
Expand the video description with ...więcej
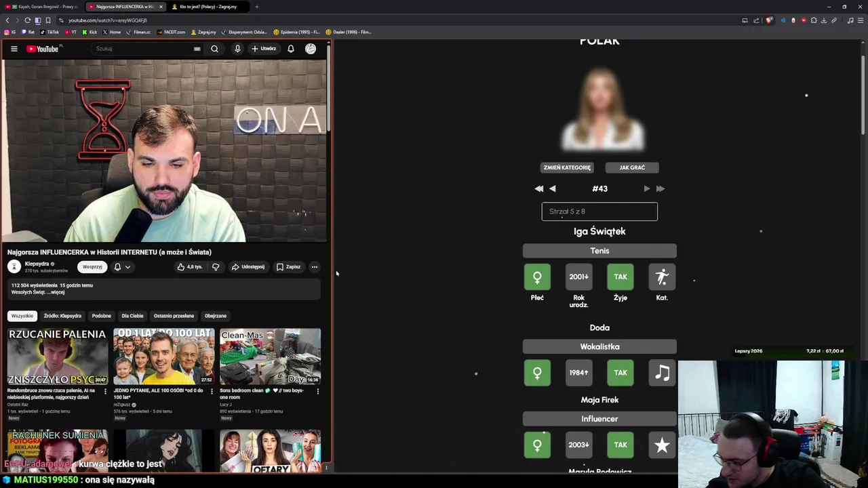(57, 292)
